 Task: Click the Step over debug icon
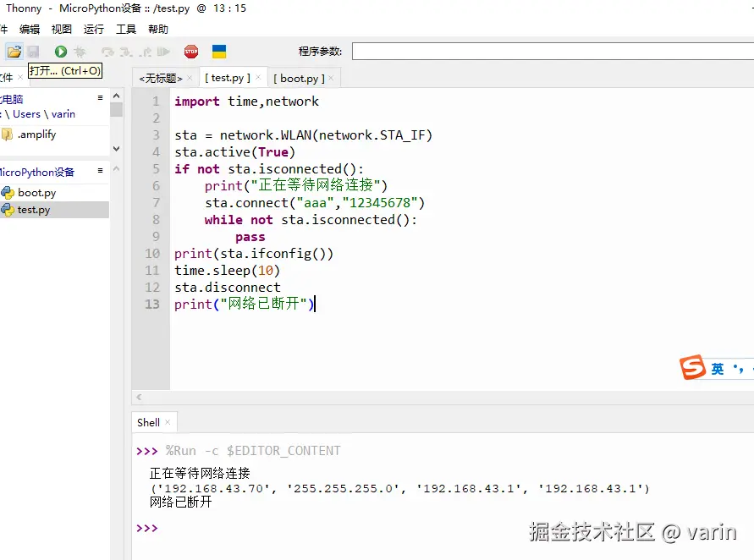(107, 52)
